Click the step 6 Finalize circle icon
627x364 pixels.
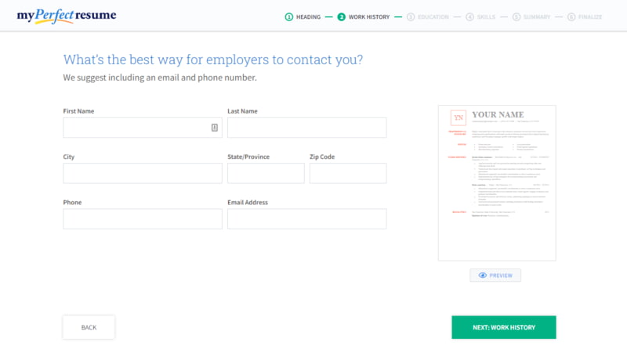(571, 16)
